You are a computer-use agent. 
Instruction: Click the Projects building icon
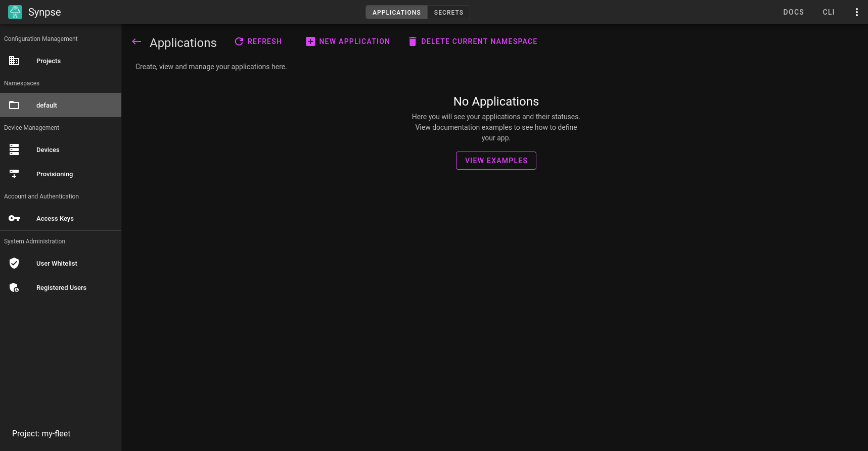click(x=14, y=61)
